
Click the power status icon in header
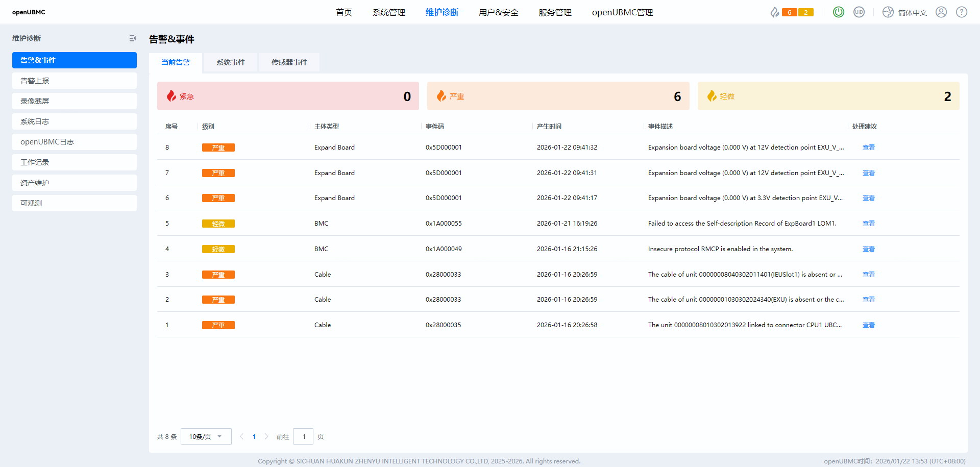coord(838,12)
